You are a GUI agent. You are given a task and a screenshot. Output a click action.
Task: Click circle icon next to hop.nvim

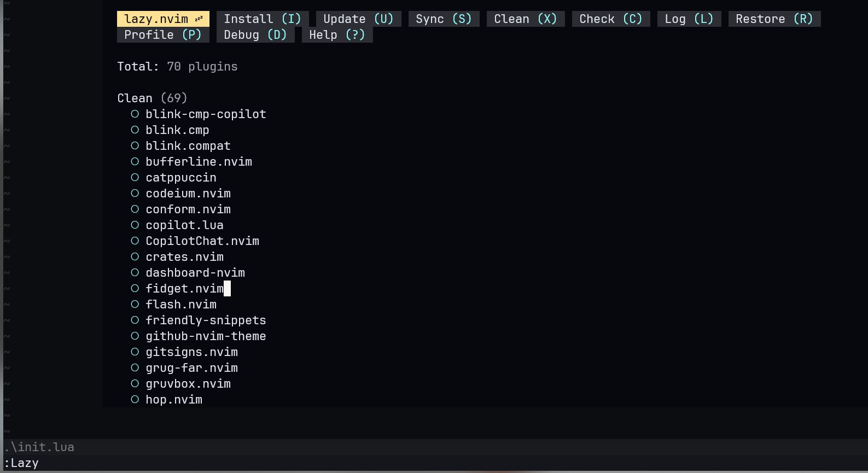coord(135,400)
